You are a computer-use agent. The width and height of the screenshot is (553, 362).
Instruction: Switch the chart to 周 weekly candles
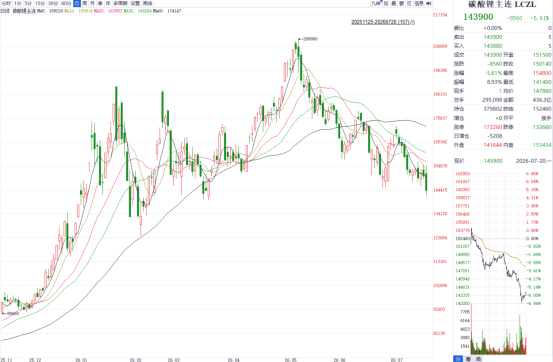[85, 3]
